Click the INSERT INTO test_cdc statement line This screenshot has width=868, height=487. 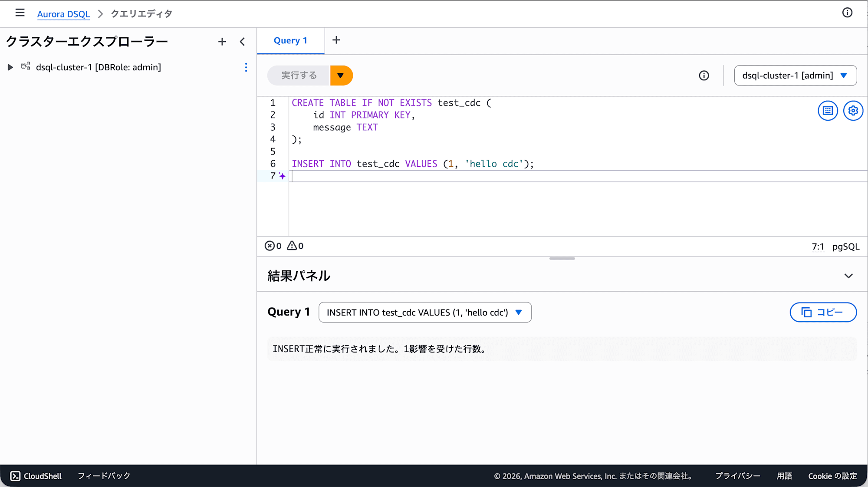click(413, 164)
